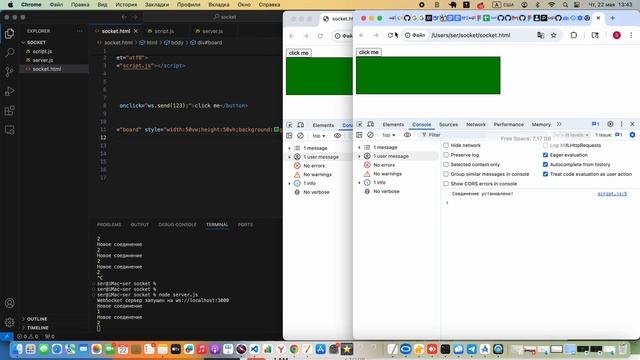Open live expression eye in front DevTools
Viewport: 640px width, 360px height.
(407, 135)
